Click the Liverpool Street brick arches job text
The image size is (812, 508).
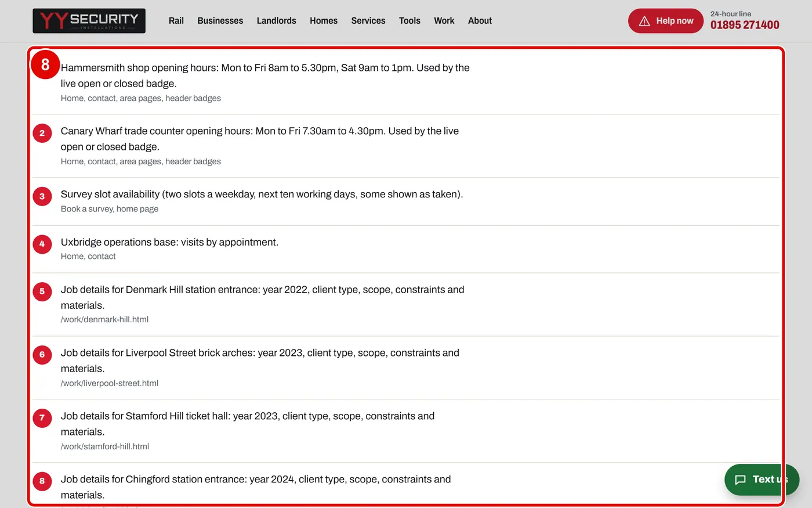(x=260, y=361)
